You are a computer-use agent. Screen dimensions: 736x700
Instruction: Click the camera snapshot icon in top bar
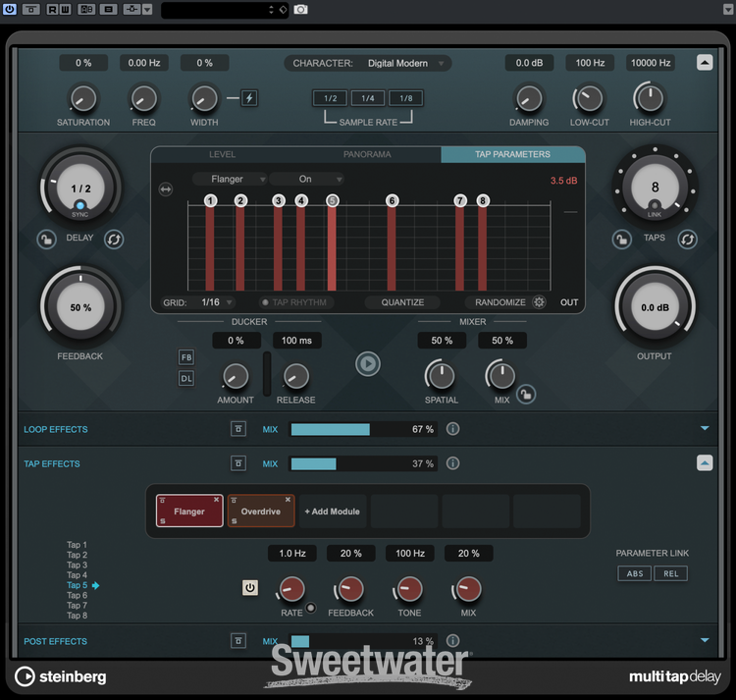point(300,10)
